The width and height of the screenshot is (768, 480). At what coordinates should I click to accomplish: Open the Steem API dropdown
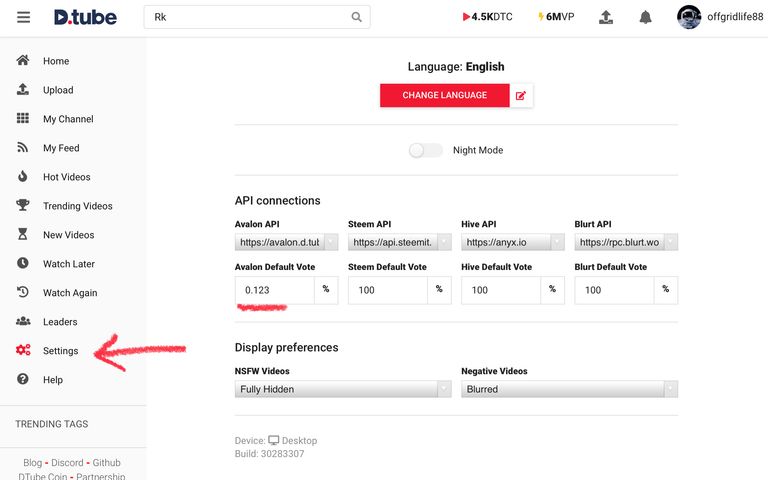tap(400, 242)
